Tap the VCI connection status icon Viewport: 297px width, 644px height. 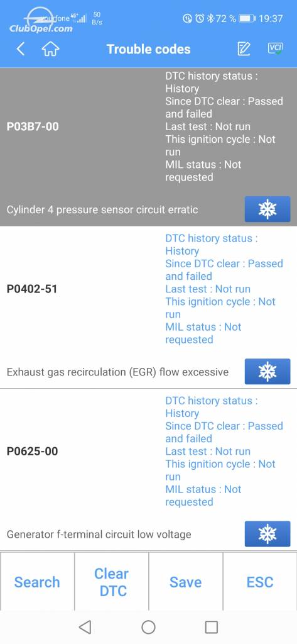point(275,49)
